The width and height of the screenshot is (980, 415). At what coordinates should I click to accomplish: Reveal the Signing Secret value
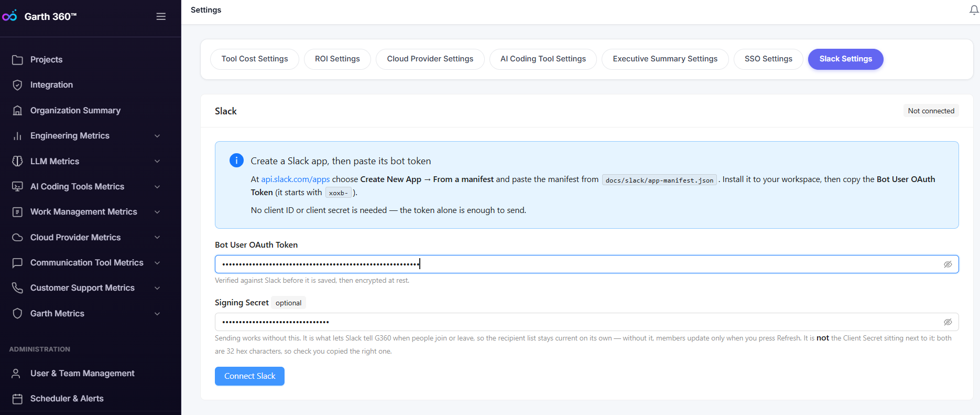coord(948,322)
